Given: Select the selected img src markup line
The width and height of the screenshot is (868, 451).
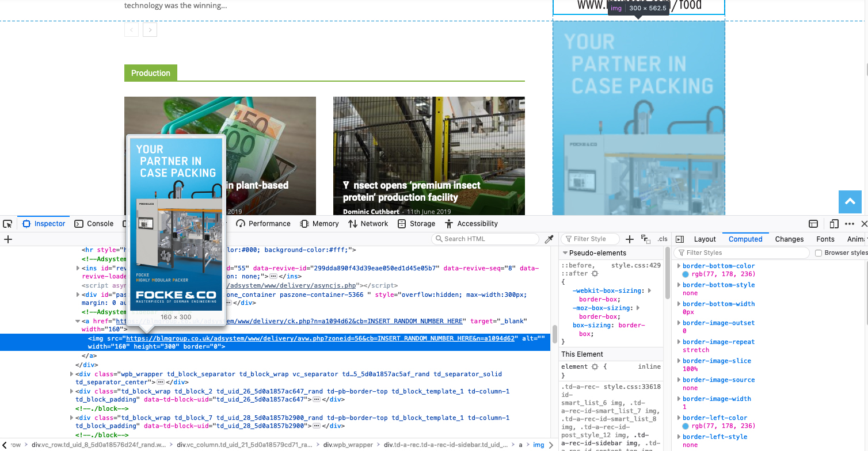Looking at the screenshot, I should pos(275,343).
